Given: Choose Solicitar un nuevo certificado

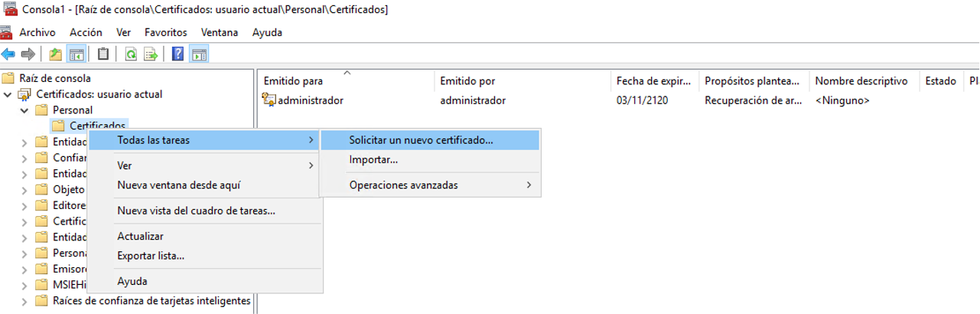Looking at the screenshot, I should [x=421, y=140].
